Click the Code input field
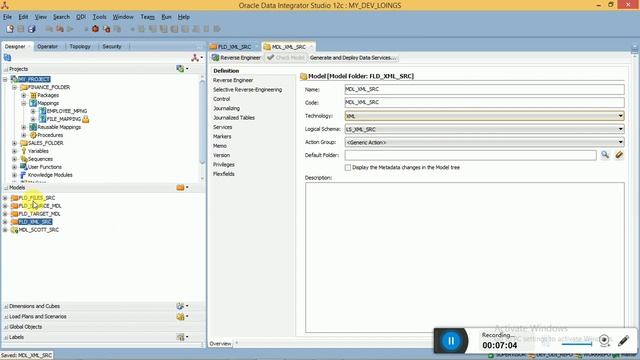The image size is (640, 360). tap(484, 102)
